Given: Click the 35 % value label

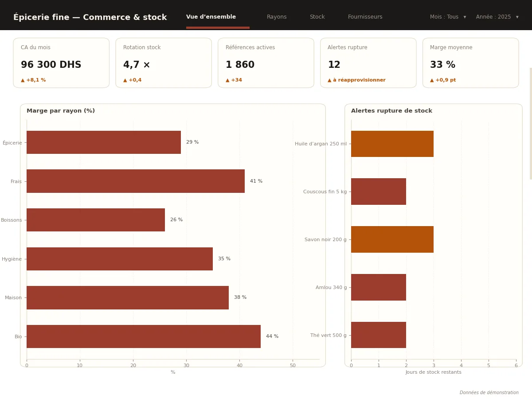Looking at the screenshot, I should point(224,259).
